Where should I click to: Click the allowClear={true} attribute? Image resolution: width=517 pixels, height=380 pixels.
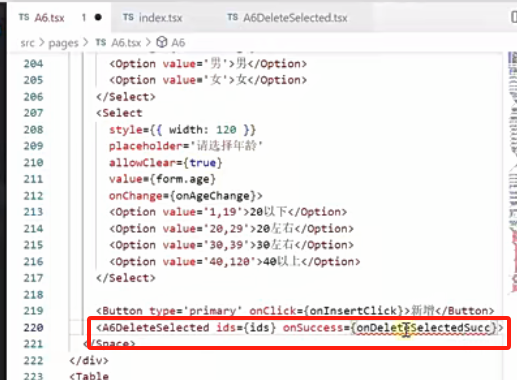(166, 162)
